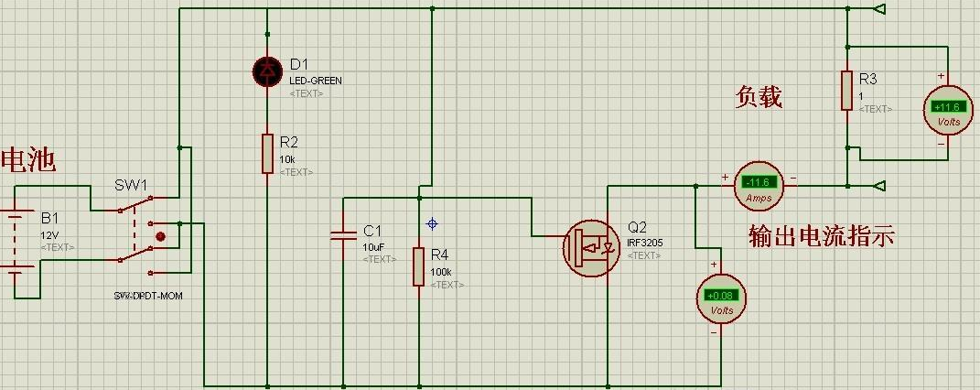Click the SW-DPDT-MOM part label
Viewport: 980px width, 390px height.
[148, 297]
